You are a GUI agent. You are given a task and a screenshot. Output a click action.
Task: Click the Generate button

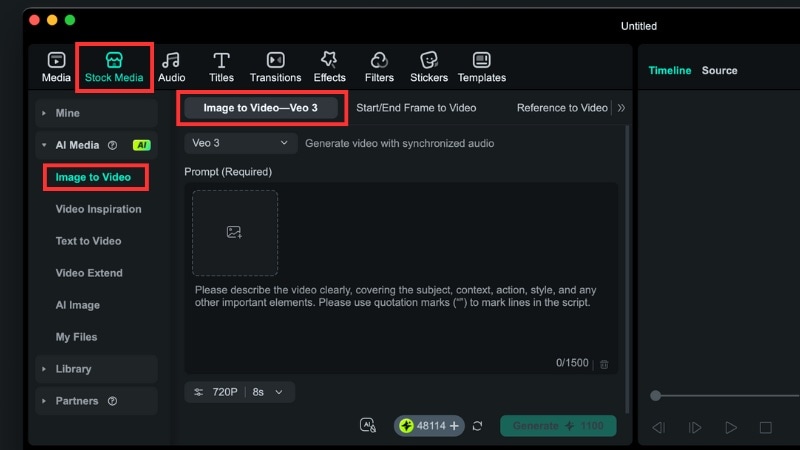pos(558,426)
